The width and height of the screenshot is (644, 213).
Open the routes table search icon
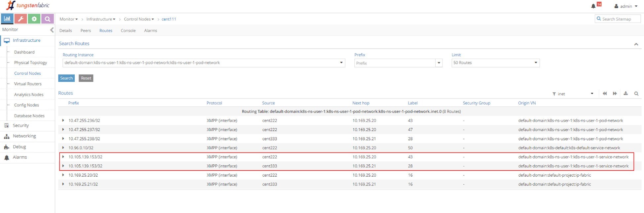pyautogui.click(x=636, y=94)
